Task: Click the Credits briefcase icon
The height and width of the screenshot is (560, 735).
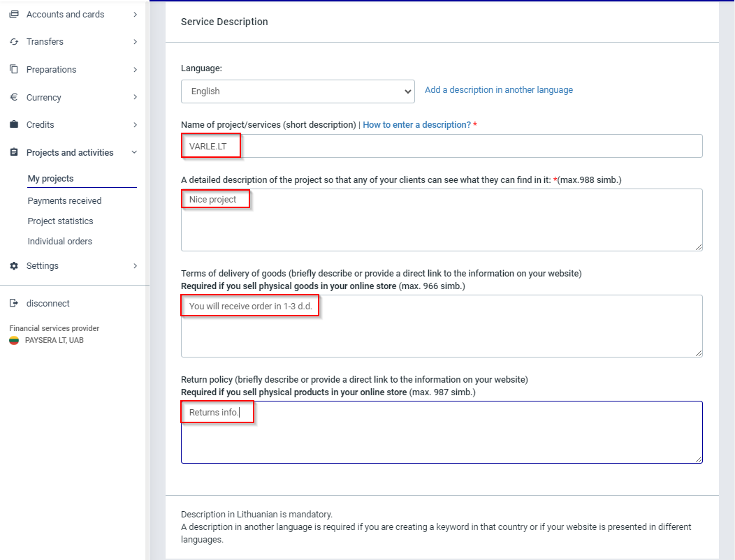Action: point(14,125)
